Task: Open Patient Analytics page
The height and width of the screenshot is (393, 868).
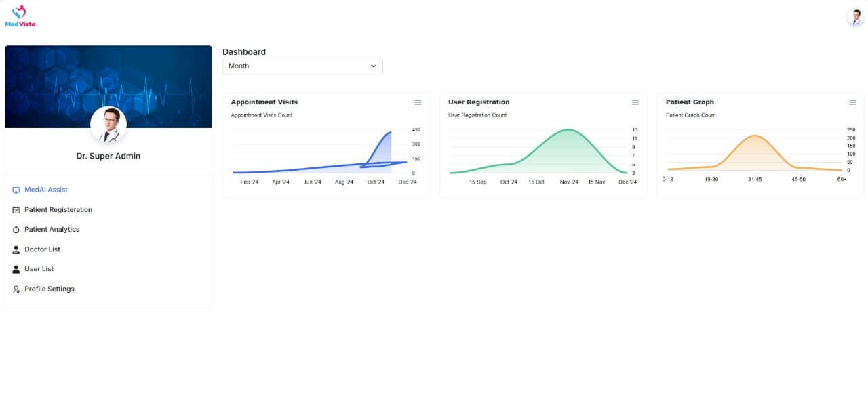Action: point(52,229)
